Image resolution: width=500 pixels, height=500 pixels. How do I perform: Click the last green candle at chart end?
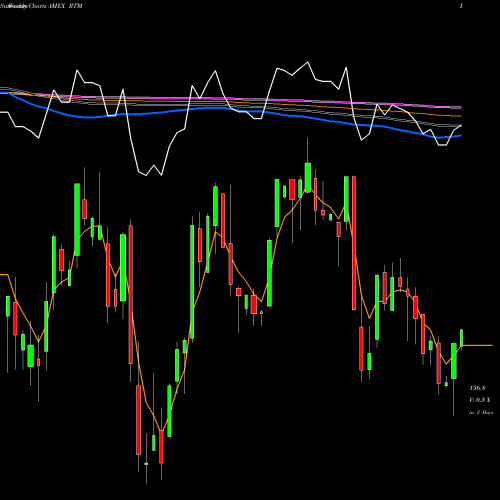point(462,338)
